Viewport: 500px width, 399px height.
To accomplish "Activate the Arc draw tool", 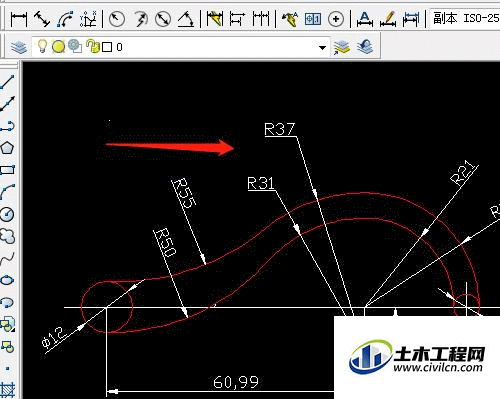I will click(x=7, y=192).
